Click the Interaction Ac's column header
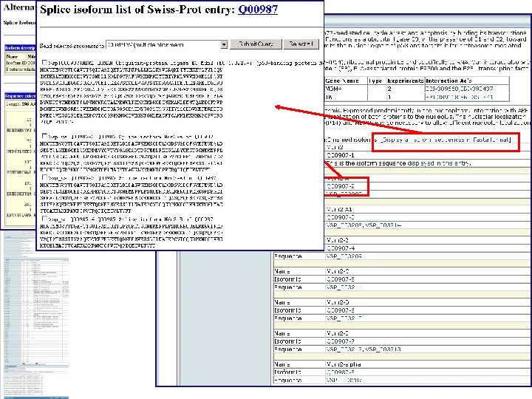The height and width of the screenshot is (399, 532). tap(449, 81)
